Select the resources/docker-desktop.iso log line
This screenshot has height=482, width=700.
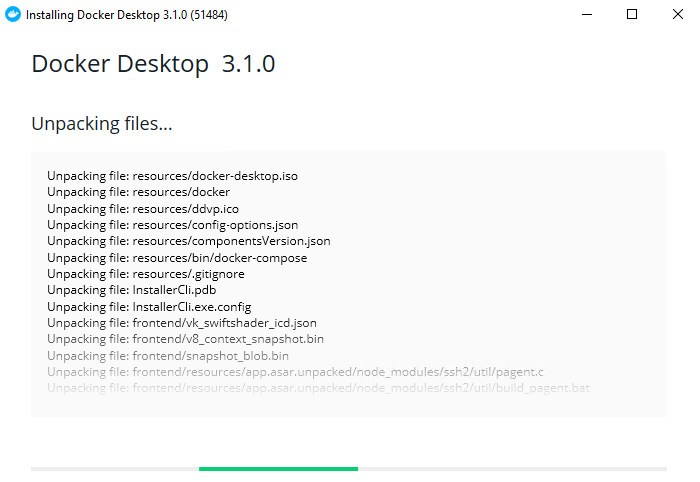tap(172, 176)
